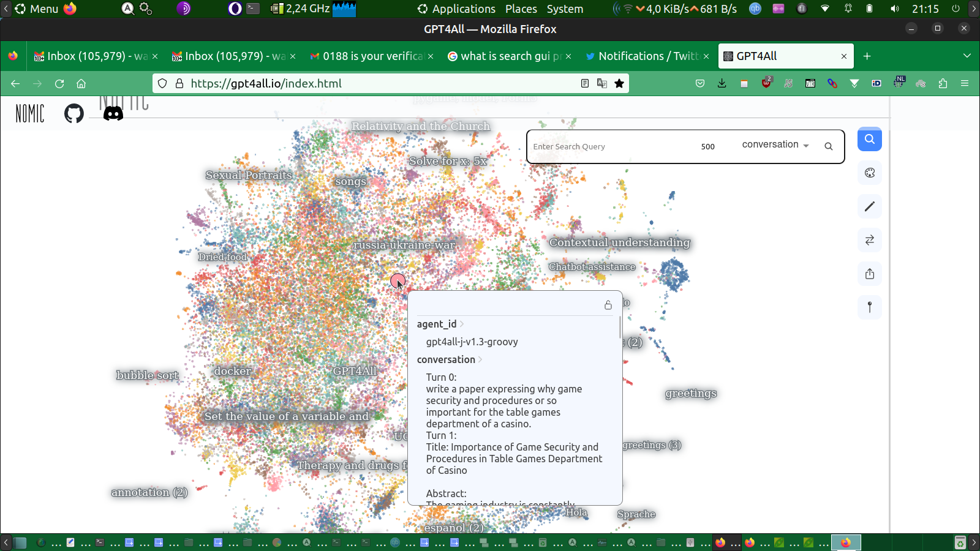The height and width of the screenshot is (551, 980).
Task: Click the 500 result count field
Action: point(708,146)
